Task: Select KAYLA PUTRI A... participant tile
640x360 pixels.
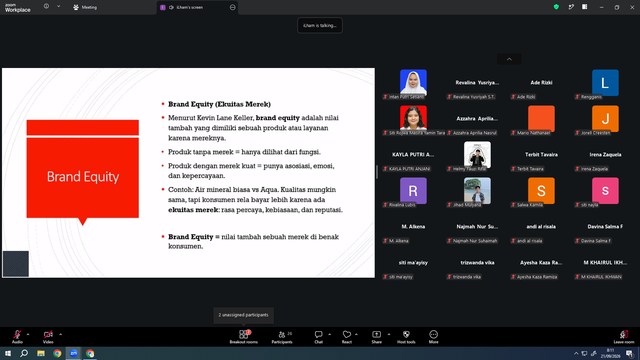Action: [x=413, y=155]
